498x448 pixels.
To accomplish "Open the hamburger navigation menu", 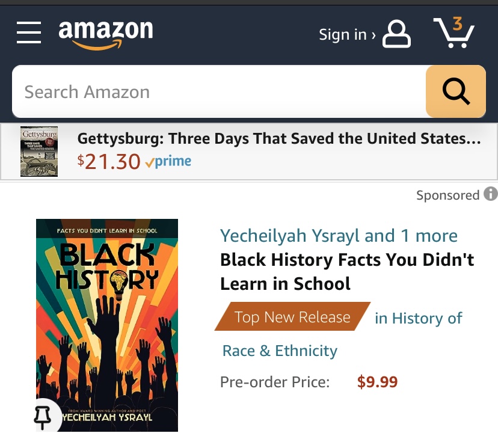I will point(29,32).
